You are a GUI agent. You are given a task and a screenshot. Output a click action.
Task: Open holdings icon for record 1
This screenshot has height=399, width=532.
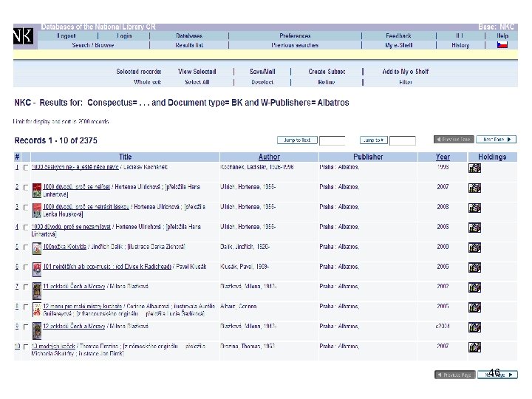[x=474, y=168]
